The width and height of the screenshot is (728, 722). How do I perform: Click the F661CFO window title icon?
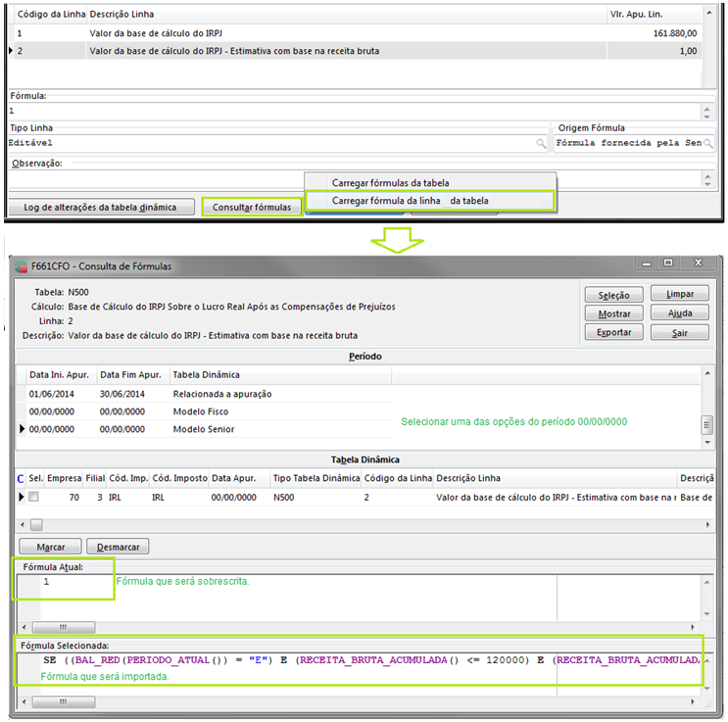coord(21,266)
